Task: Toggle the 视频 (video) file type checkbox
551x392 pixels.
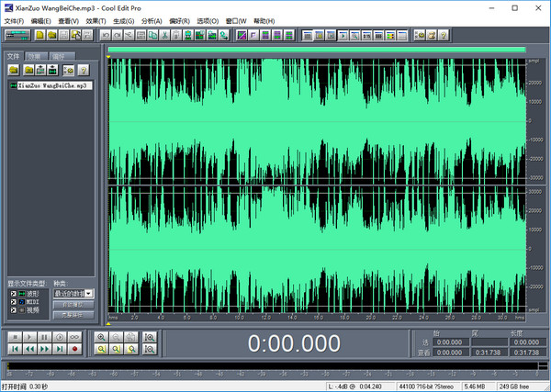Action: [x=12, y=311]
